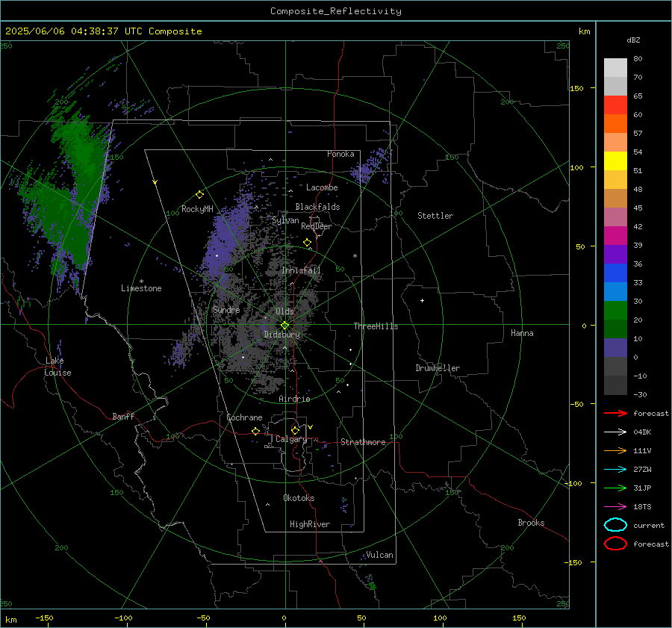The width and height of the screenshot is (672, 628).
Task: Click the Olds city label
Action: coord(284,311)
